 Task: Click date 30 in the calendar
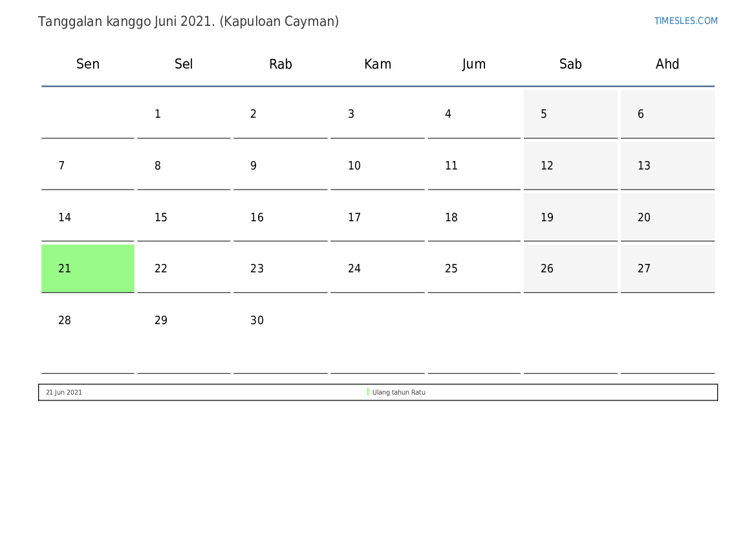click(x=281, y=335)
